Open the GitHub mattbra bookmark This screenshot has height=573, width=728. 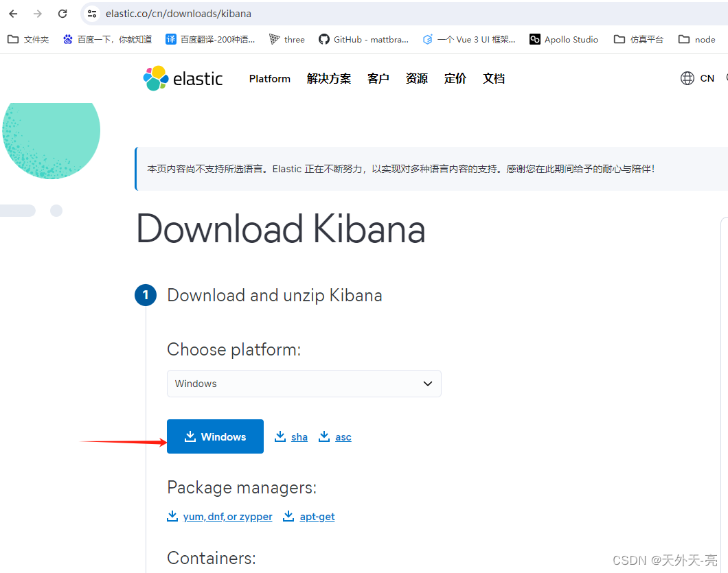tap(363, 39)
